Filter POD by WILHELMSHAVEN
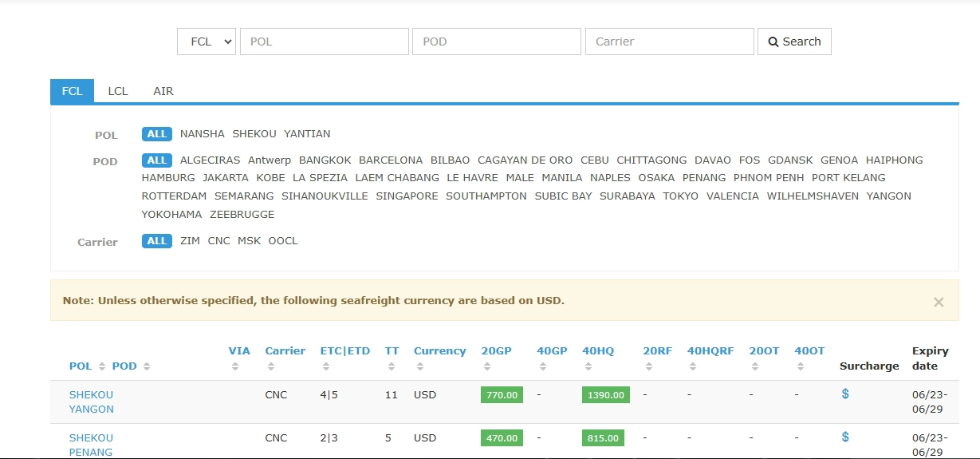The height and width of the screenshot is (459, 980). point(813,196)
